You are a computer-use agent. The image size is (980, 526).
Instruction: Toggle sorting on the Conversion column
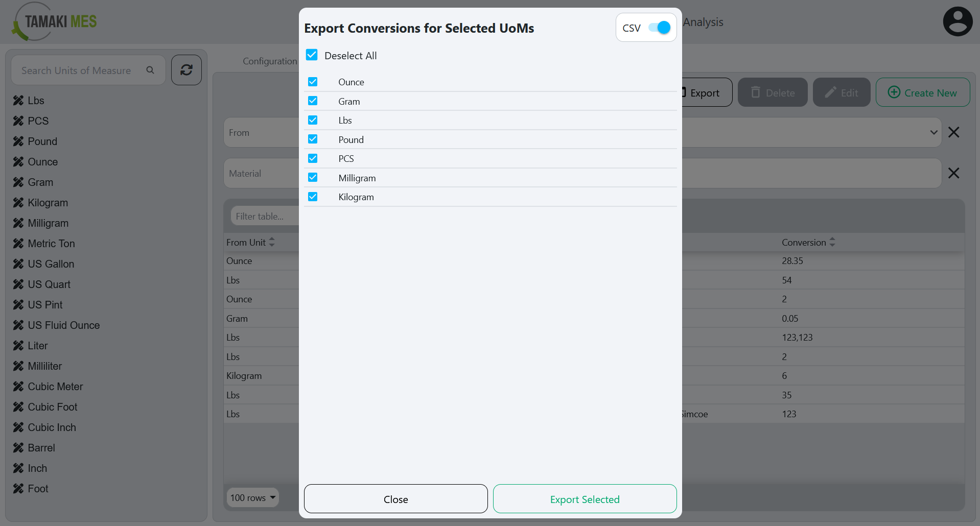(831, 242)
